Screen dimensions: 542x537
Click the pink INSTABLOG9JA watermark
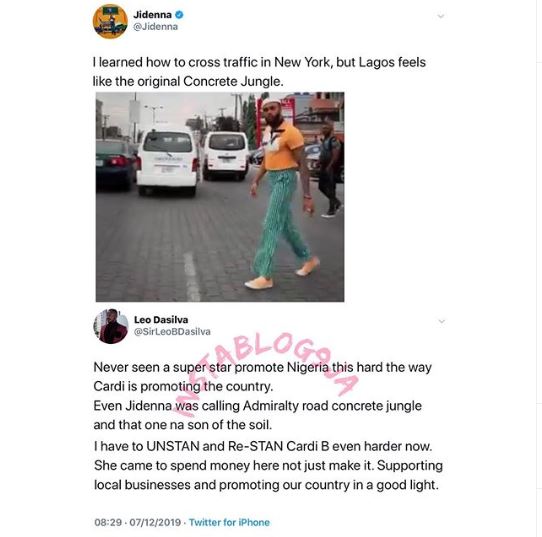point(268,375)
